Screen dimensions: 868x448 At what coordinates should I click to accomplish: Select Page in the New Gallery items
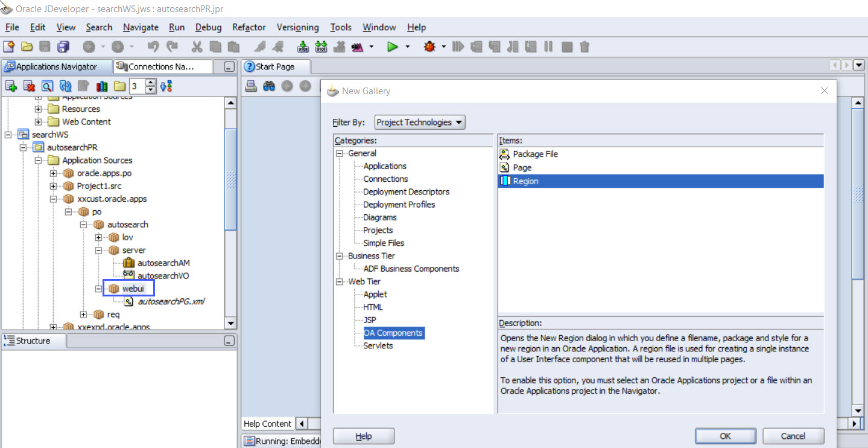point(524,167)
